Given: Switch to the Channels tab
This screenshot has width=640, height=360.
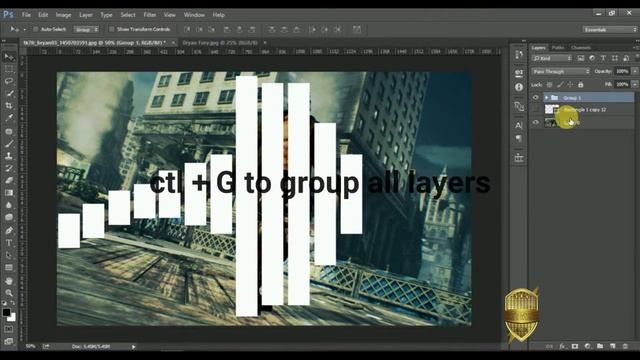Looking at the screenshot, I should pyautogui.click(x=581, y=48).
